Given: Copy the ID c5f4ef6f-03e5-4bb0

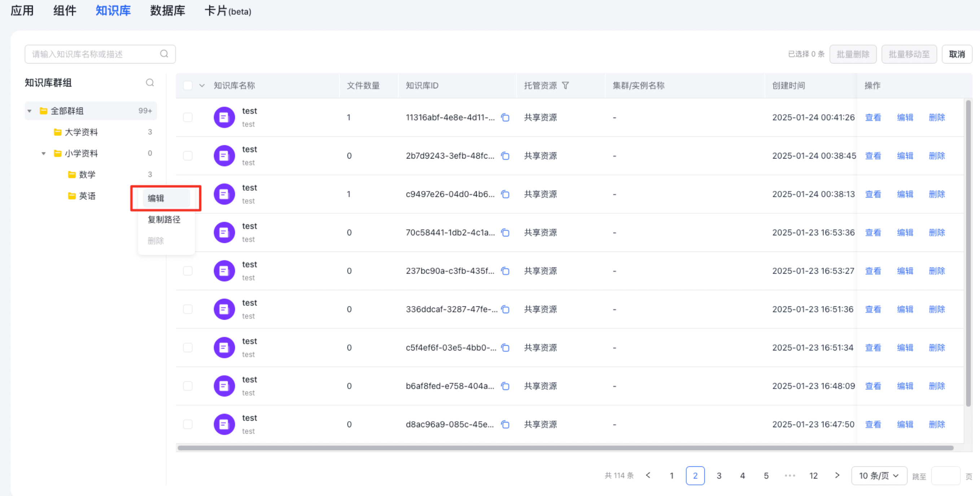Looking at the screenshot, I should [505, 348].
